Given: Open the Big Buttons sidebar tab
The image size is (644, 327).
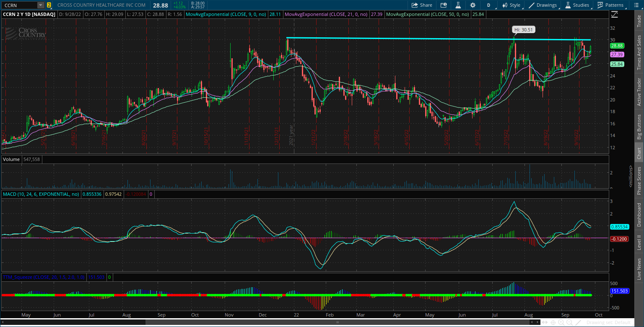Looking at the screenshot, I should point(639,127).
